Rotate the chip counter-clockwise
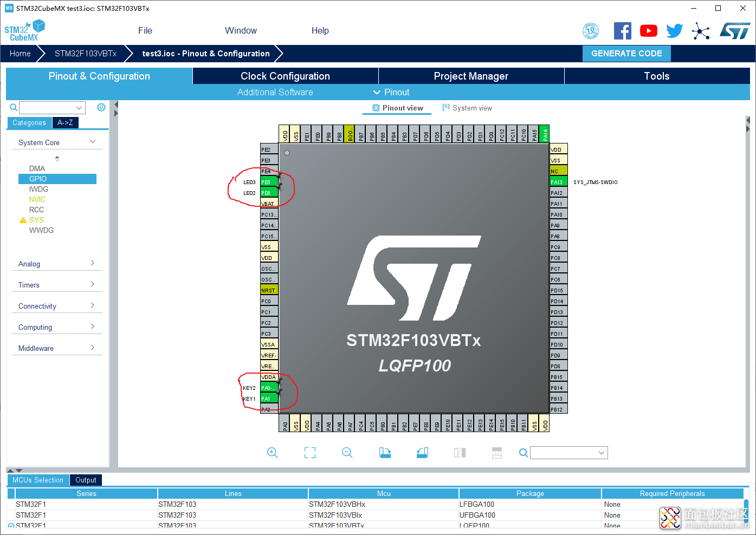This screenshot has height=535, width=756. (x=422, y=453)
